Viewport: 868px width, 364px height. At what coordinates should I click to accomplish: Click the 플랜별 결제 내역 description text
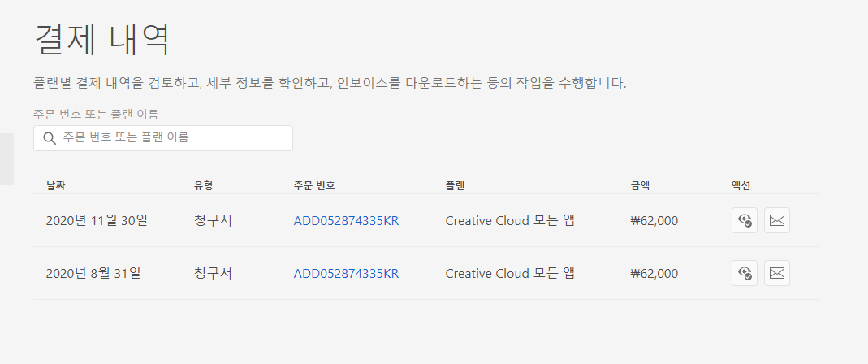330,84
